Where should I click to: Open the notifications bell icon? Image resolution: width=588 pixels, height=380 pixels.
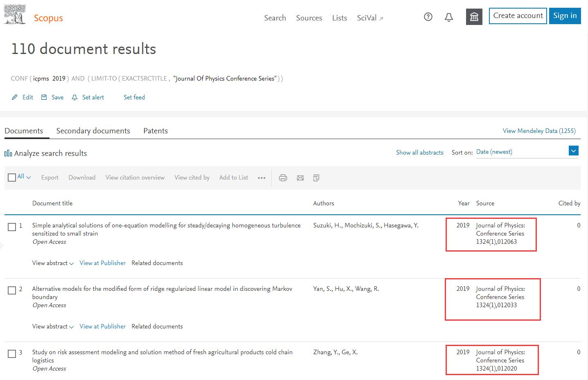pos(449,17)
